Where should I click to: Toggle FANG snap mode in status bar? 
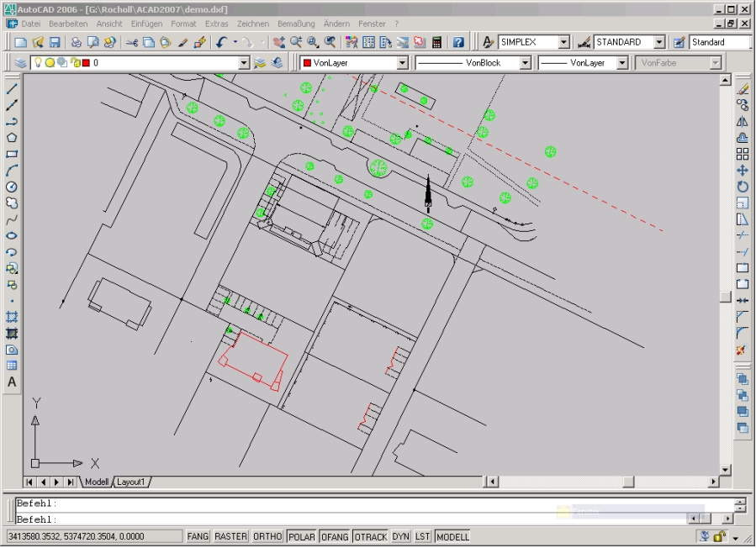[198, 536]
